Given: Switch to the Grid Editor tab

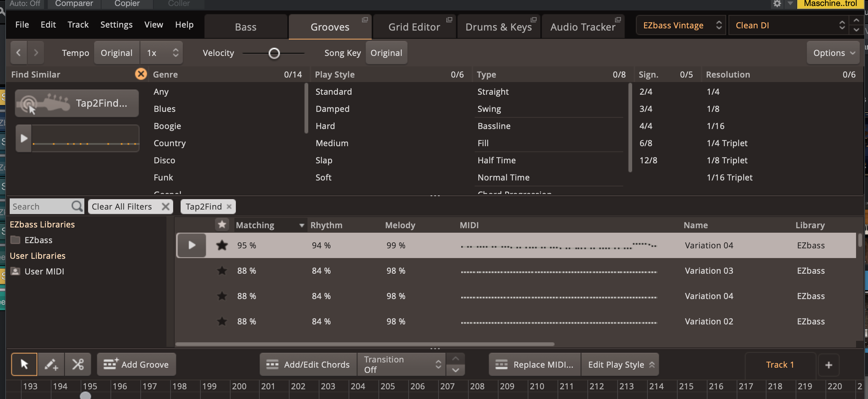Looking at the screenshot, I should click(414, 27).
